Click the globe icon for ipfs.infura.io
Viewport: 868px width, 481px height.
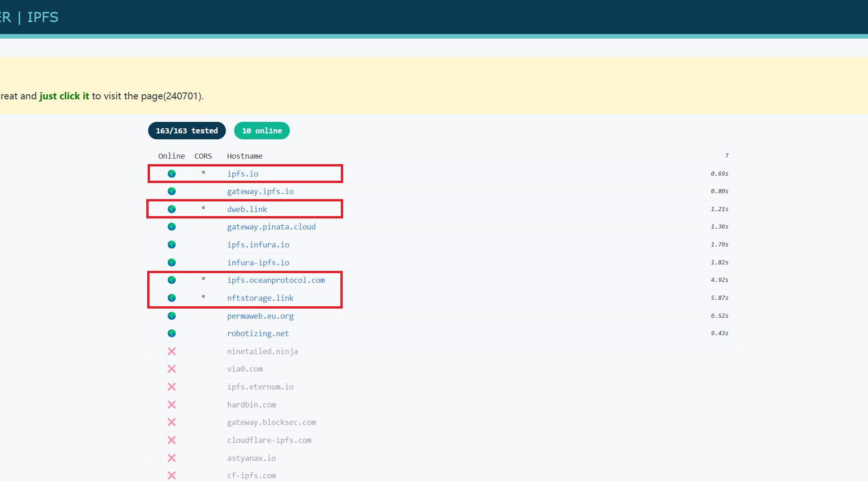coord(172,245)
